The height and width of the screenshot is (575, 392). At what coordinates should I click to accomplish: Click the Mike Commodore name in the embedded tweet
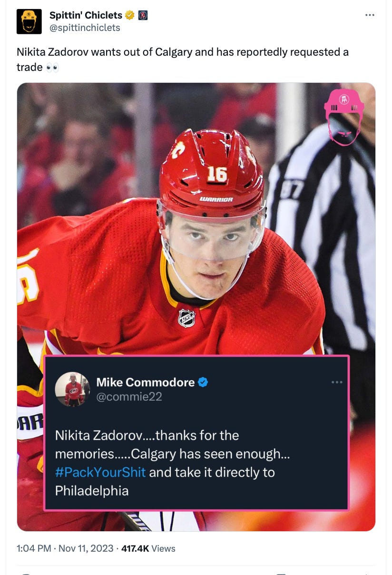[x=146, y=382]
